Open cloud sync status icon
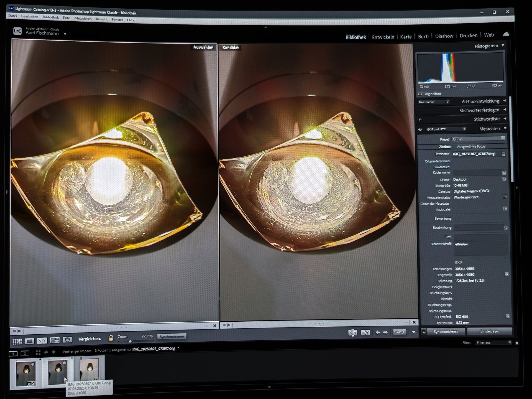Image resolution: width=532 pixels, height=399 pixels. click(x=506, y=34)
